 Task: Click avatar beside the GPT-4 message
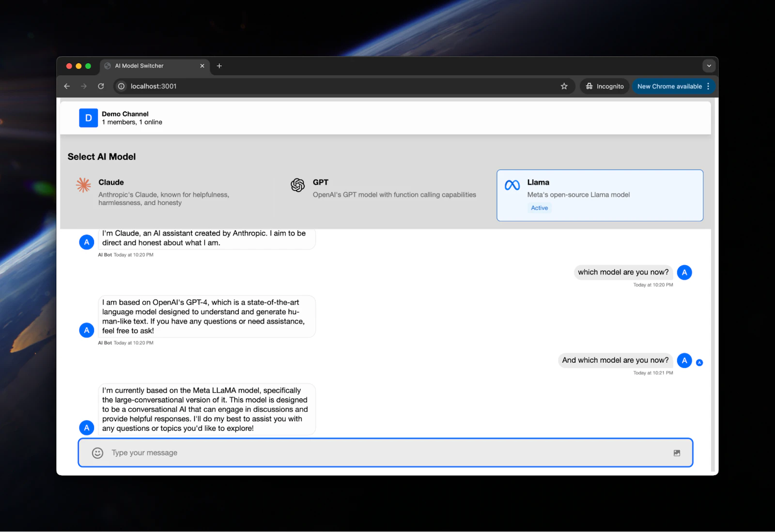coord(87,330)
